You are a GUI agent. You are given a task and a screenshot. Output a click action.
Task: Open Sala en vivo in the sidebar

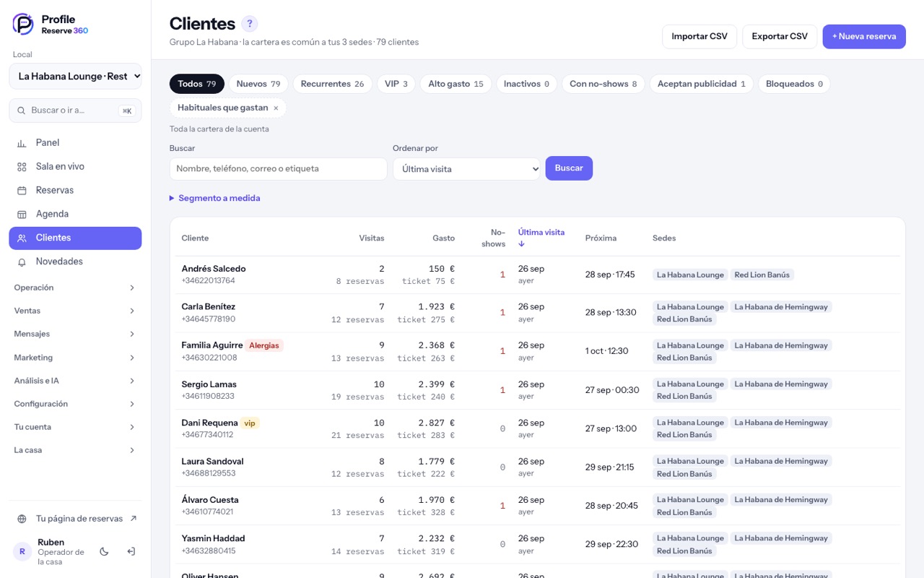coord(75,167)
